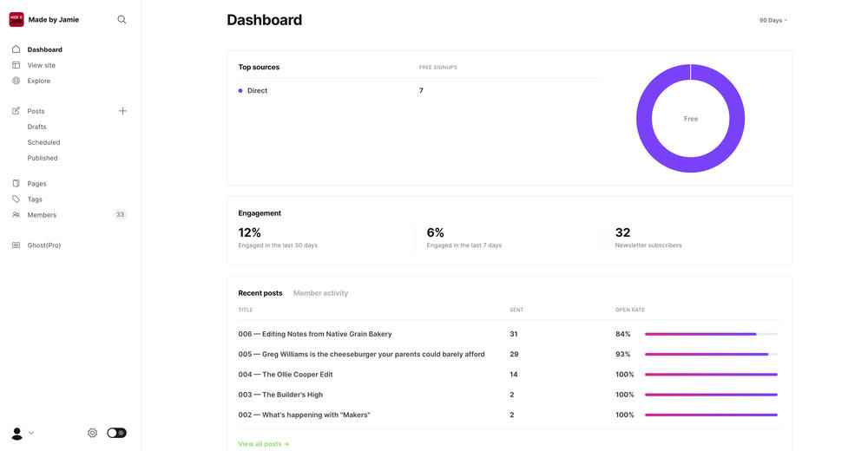Switch to the Member activity tab
Screen dimensions: 868x451
pyautogui.click(x=320, y=293)
